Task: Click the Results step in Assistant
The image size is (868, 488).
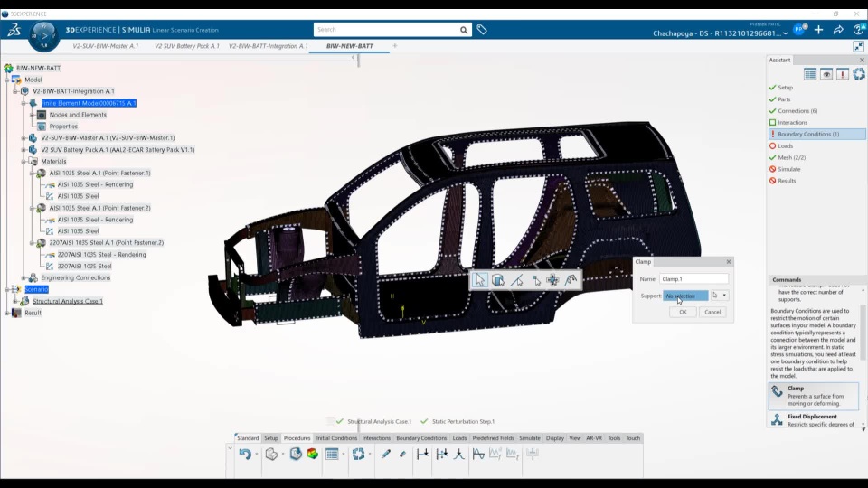Action: 787,181
